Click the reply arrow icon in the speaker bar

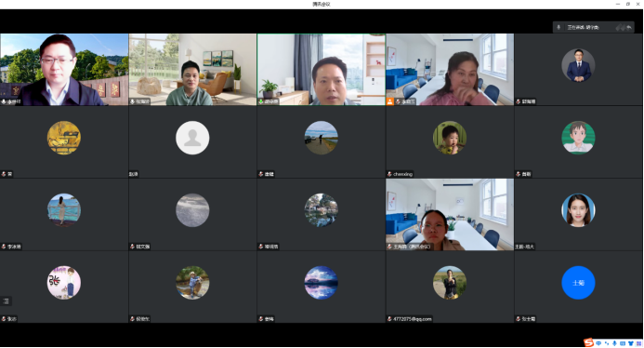[x=629, y=28]
